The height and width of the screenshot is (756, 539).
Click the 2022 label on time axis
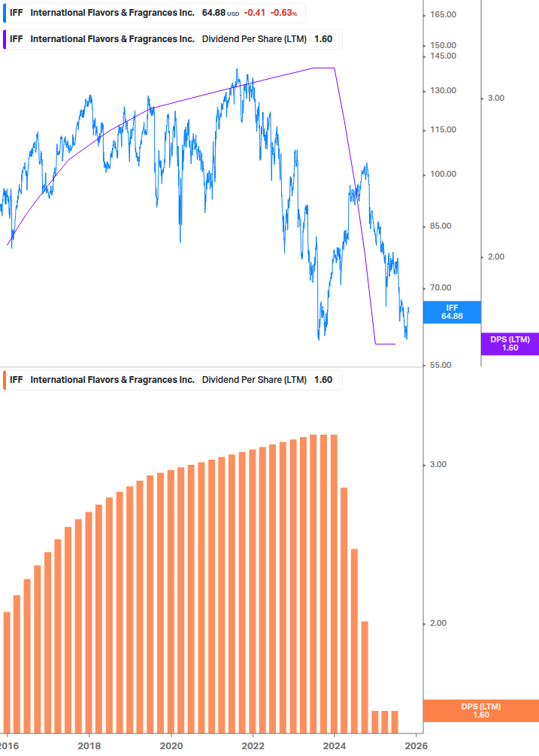pos(253,746)
